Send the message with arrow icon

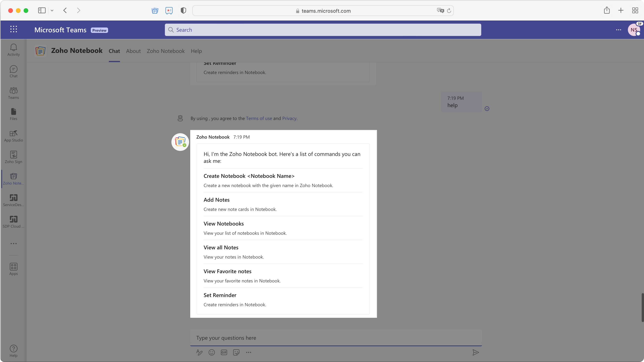(x=475, y=353)
